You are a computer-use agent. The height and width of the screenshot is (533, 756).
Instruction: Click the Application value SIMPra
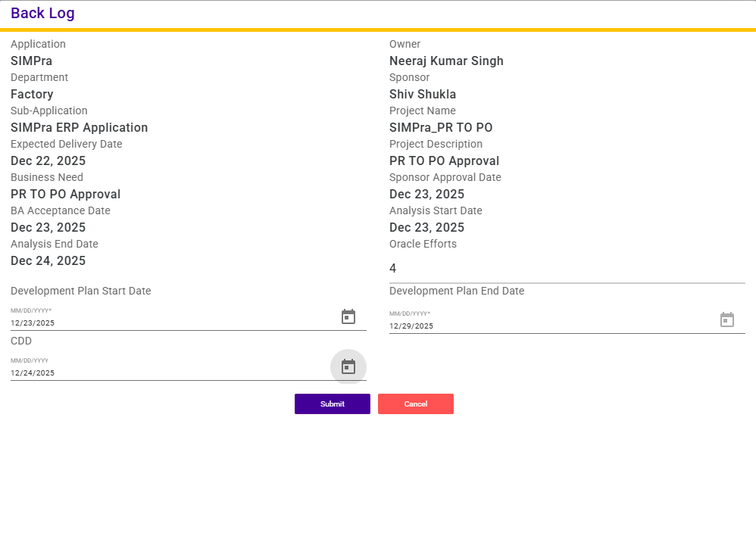pyautogui.click(x=31, y=61)
